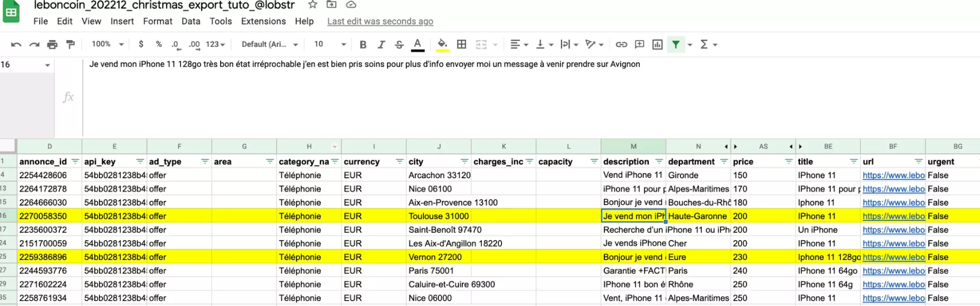This screenshot has height=306, width=980.
Task: Turn off the filter toggle
Action: click(676, 45)
